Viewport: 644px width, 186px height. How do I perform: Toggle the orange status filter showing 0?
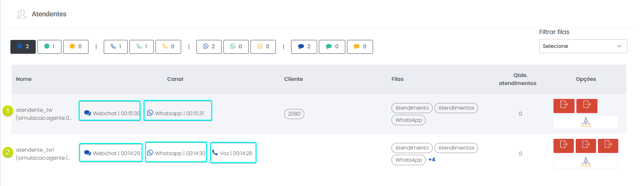point(76,46)
